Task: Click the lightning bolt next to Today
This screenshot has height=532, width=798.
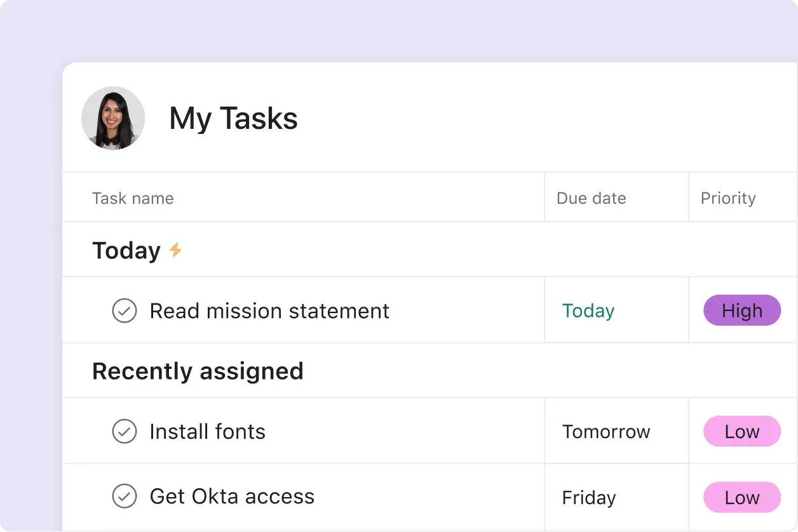Action: (x=175, y=250)
